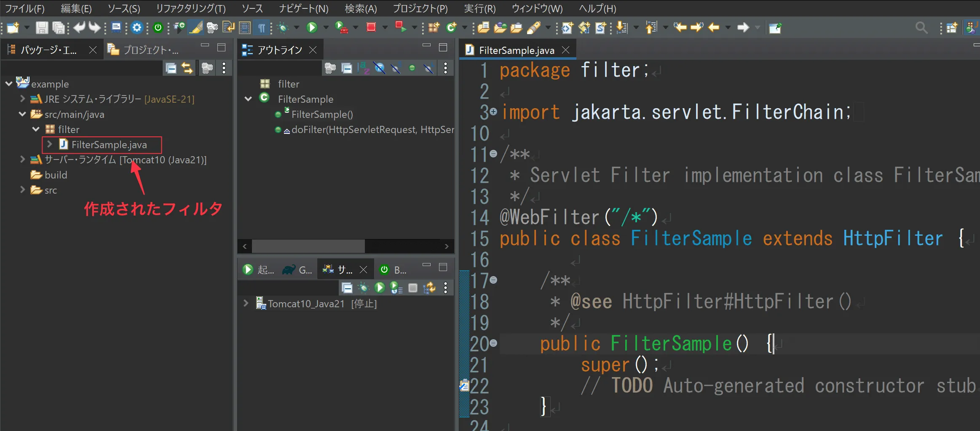Click the green Run button in the main toolbar

pyautogui.click(x=312, y=28)
